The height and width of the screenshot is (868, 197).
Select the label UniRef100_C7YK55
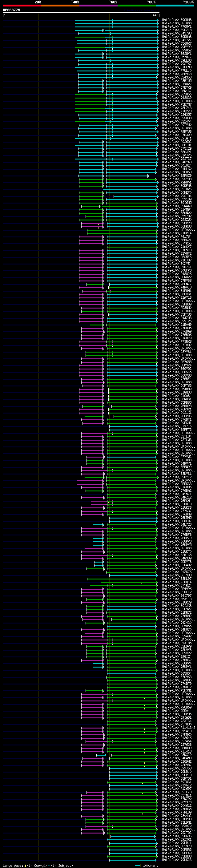pyautogui.click(x=177, y=243)
